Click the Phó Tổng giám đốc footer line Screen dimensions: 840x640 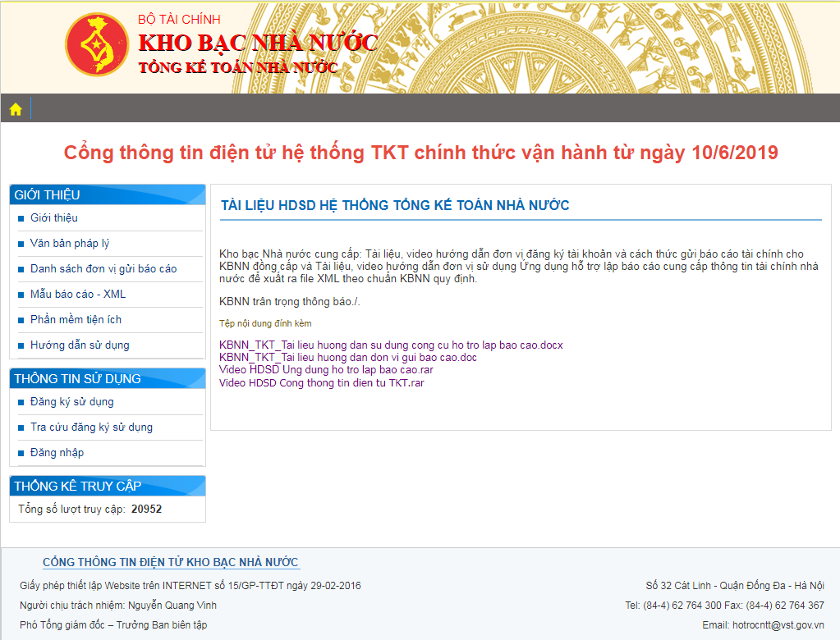[113, 625]
